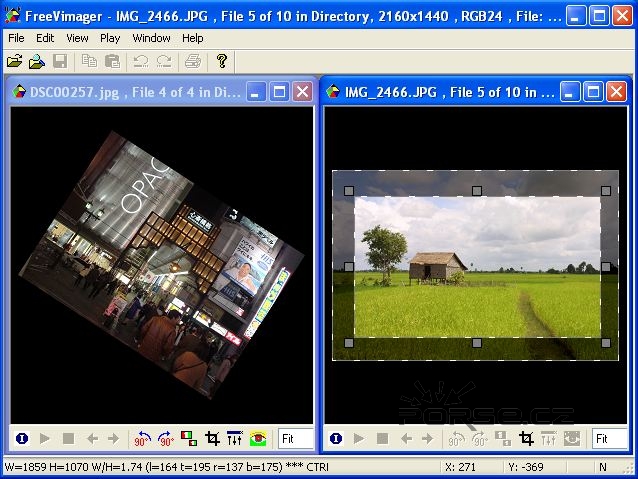Click the Copy icon in main toolbar
The height and width of the screenshot is (479, 638).
point(89,61)
